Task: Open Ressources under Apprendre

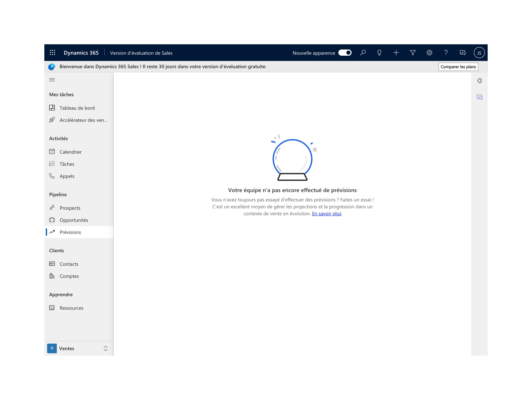Action: [79, 308]
